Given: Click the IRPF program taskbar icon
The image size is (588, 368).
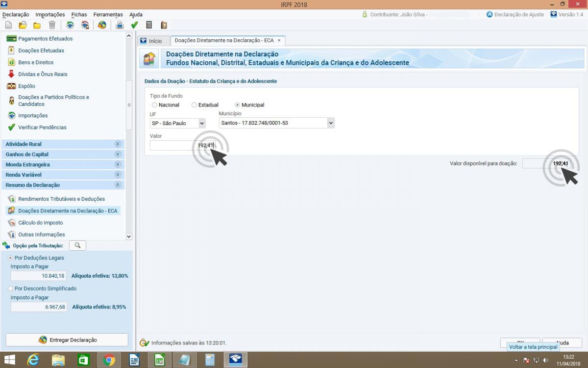Looking at the screenshot, I should click(236, 360).
